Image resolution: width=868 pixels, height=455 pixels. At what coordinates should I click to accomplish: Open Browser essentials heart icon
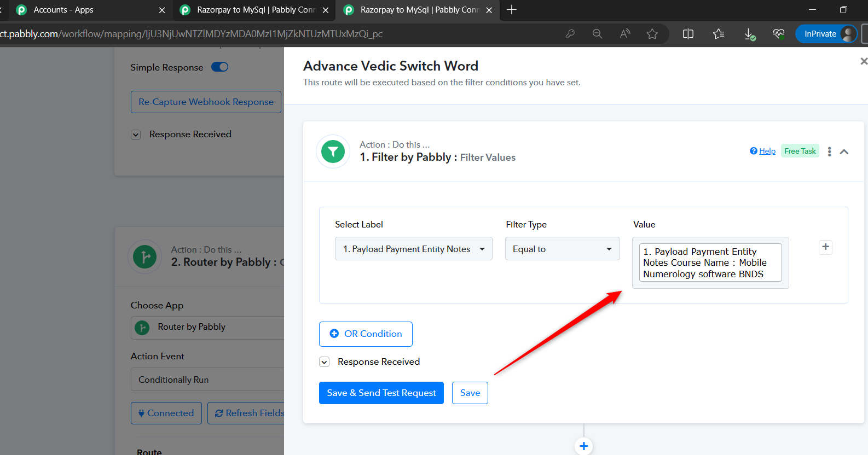tap(779, 34)
